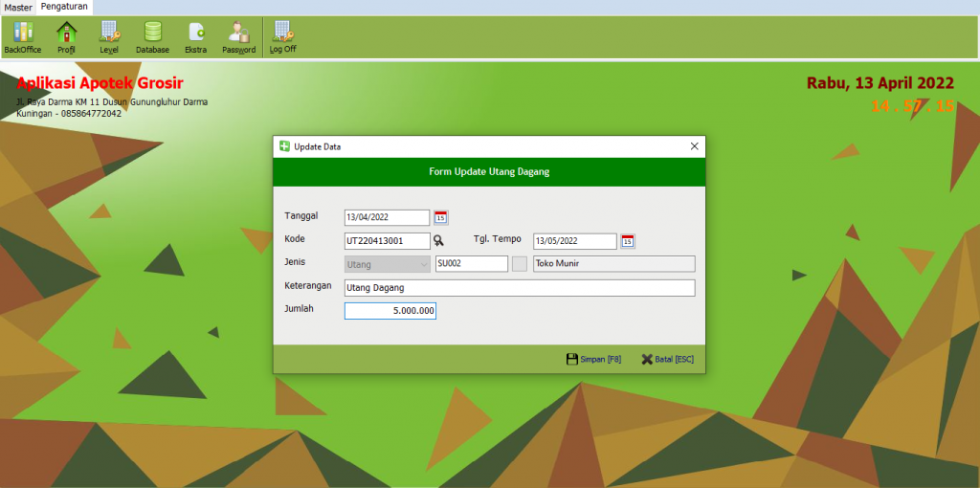Select the Pengaturan menu tab
Image resolution: width=980 pixels, height=488 pixels.
(64, 7)
